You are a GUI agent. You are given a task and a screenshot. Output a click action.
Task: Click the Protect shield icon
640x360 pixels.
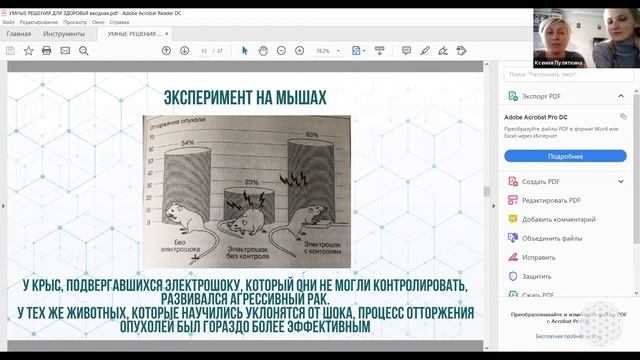pyautogui.click(x=513, y=276)
